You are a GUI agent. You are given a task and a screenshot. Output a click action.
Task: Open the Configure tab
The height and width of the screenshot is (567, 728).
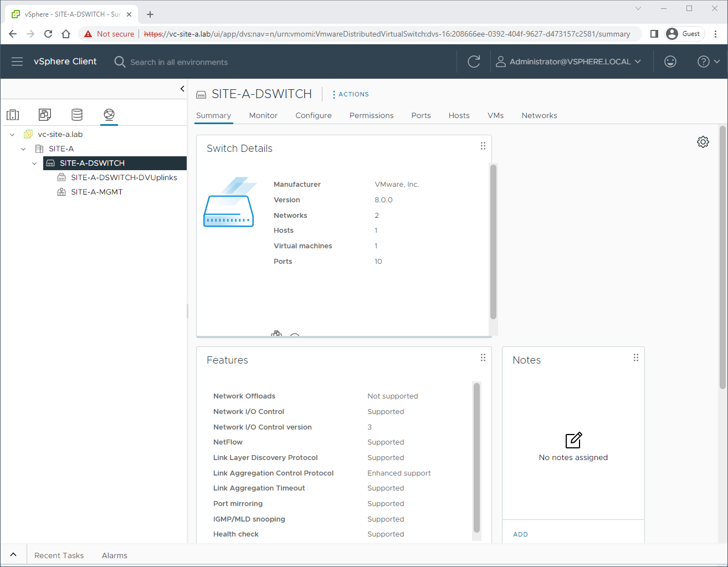(314, 115)
